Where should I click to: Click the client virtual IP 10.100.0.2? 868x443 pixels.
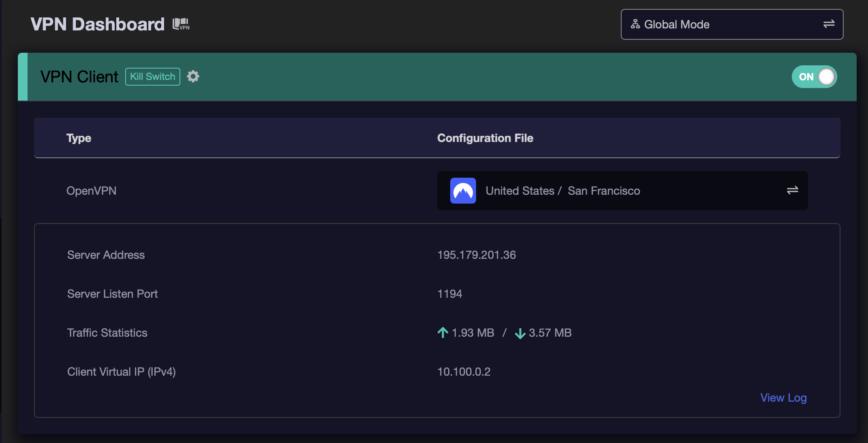point(464,372)
